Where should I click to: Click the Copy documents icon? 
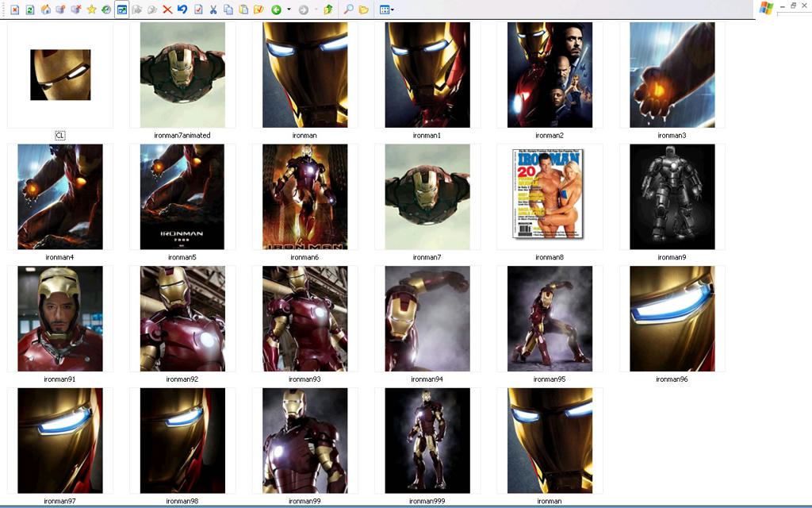tap(228, 10)
